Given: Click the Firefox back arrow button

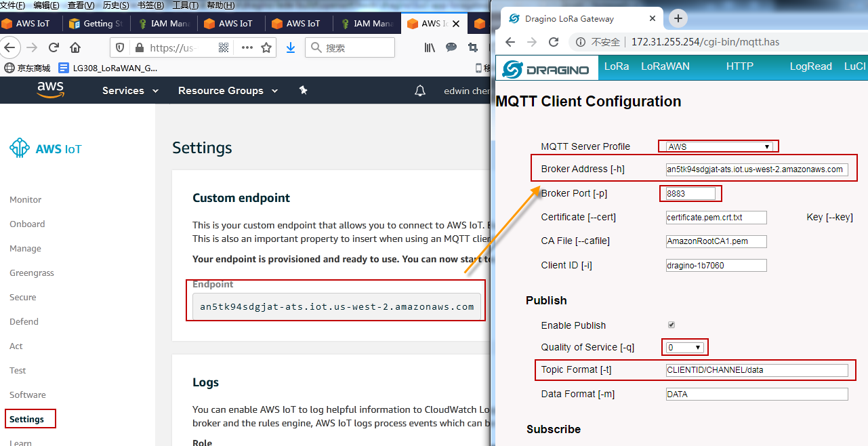Looking at the screenshot, I should click(x=8, y=47).
